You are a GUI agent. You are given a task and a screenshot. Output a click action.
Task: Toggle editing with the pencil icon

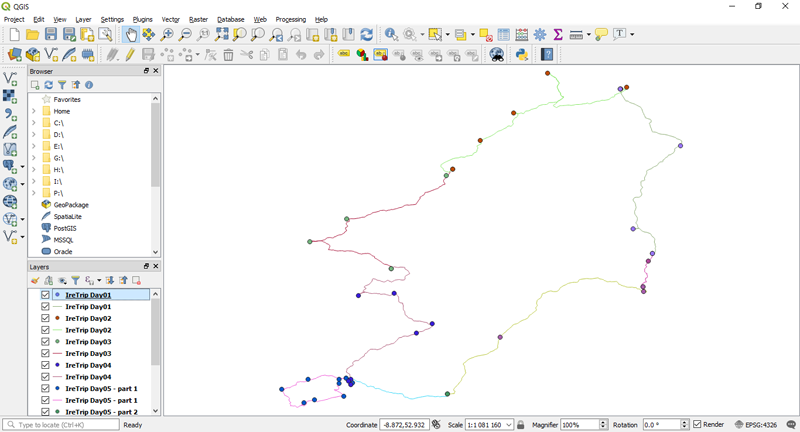tap(130, 54)
